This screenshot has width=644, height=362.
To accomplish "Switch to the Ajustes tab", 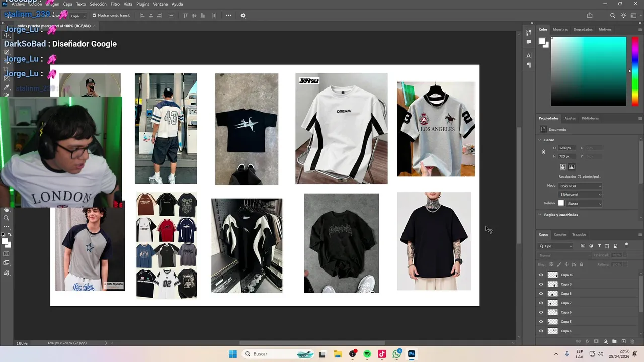I will coord(570,118).
